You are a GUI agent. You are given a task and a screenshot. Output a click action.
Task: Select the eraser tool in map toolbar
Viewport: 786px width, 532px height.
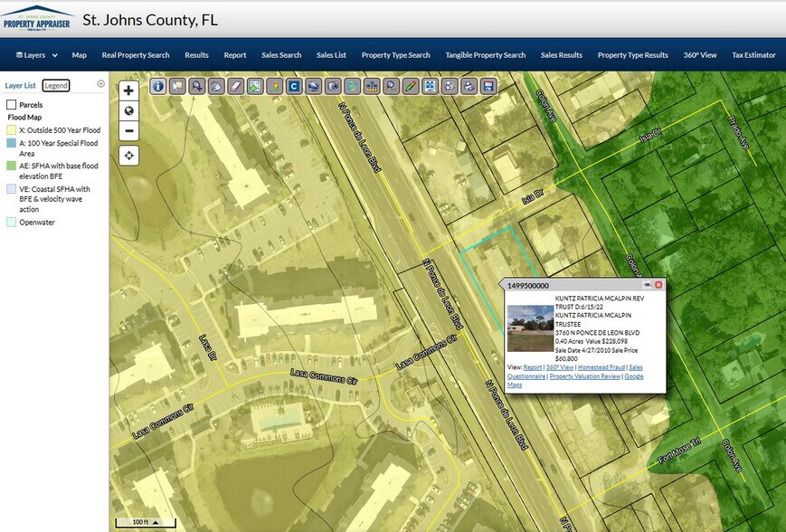[x=236, y=86]
